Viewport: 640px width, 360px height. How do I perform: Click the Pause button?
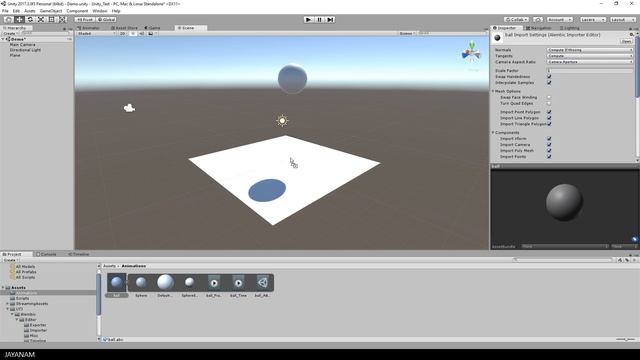(320, 20)
